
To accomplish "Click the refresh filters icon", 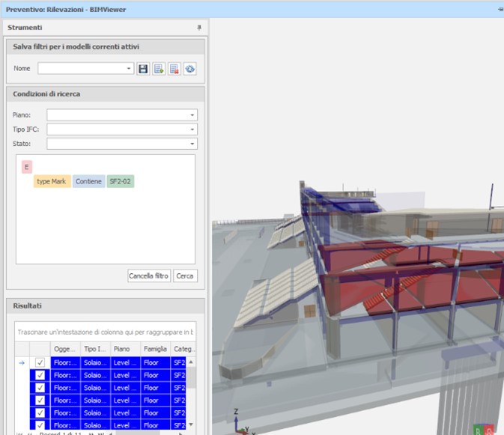I will coord(189,68).
